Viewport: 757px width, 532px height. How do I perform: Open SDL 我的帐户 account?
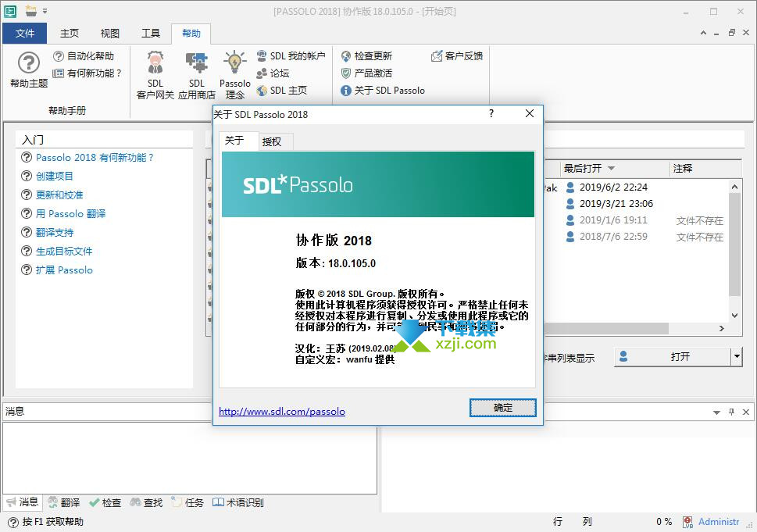click(291, 56)
